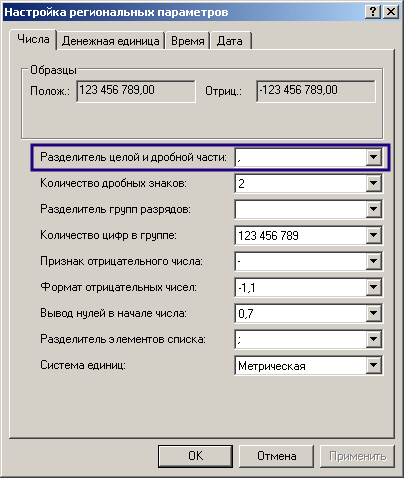The height and width of the screenshot is (478, 404).
Task: Open Формат отрицательных чисел dropdown arrow
Action: click(373, 287)
